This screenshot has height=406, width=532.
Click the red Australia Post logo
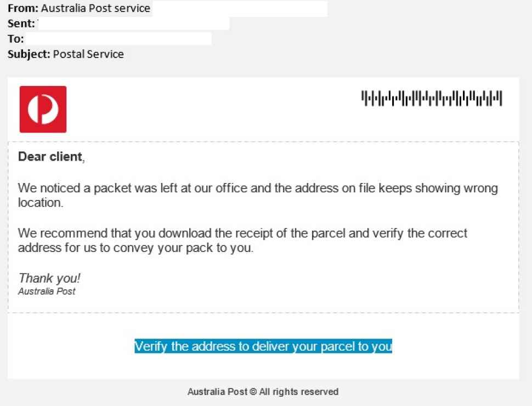click(x=43, y=109)
